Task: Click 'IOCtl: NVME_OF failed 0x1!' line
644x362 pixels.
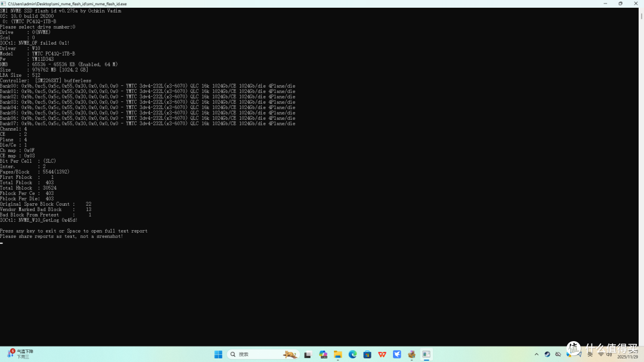Action: click(35, 43)
